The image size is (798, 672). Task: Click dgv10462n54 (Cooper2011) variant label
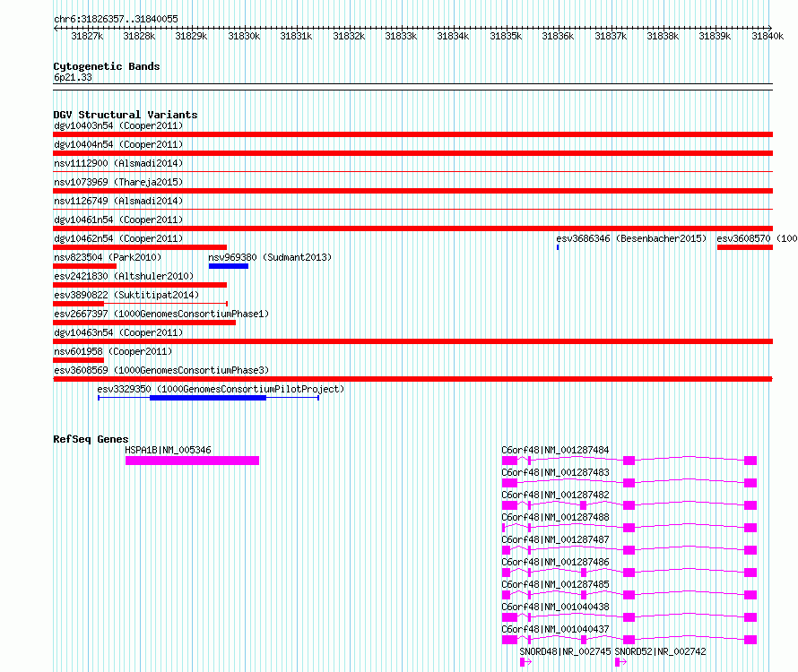pos(118,238)
